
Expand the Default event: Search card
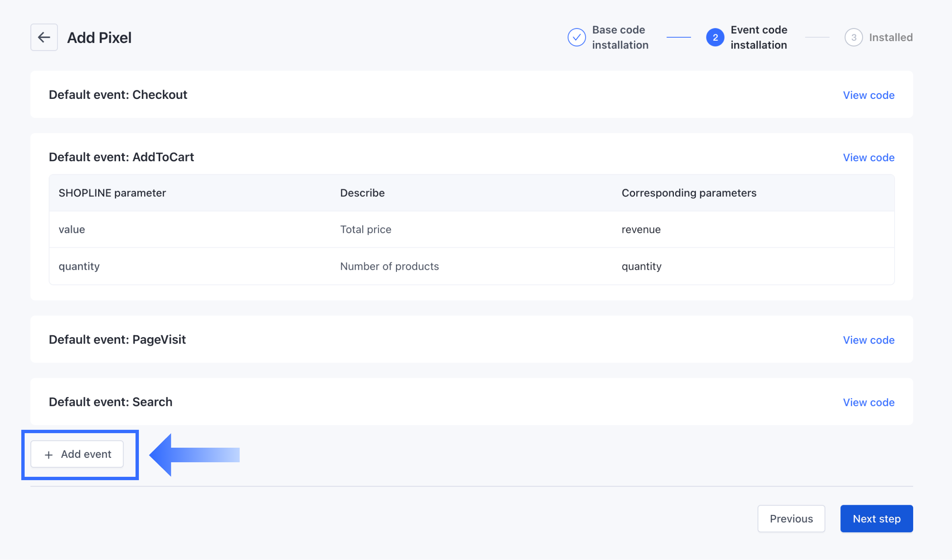[110, 402]
